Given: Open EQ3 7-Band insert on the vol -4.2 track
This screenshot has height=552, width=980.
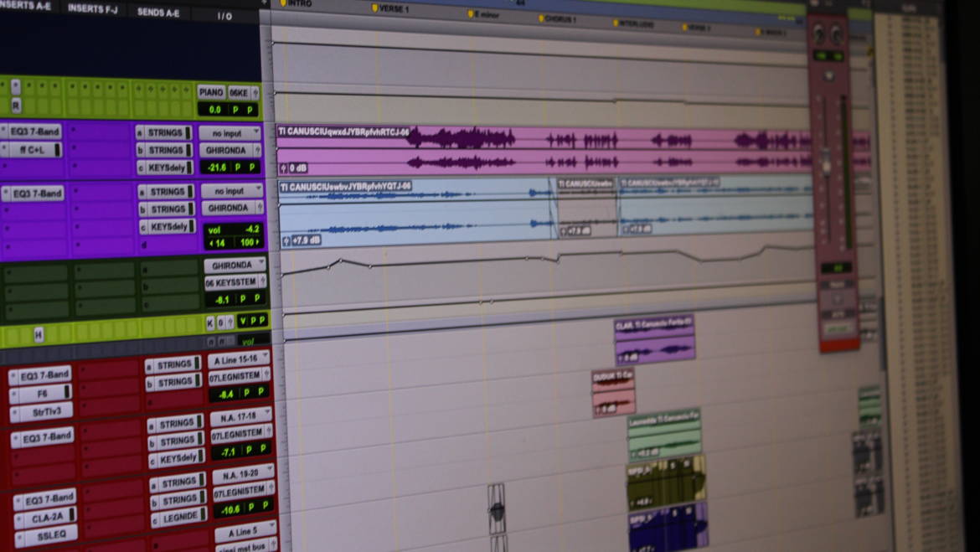Looking at the screenshot, I should click(37, 193).
